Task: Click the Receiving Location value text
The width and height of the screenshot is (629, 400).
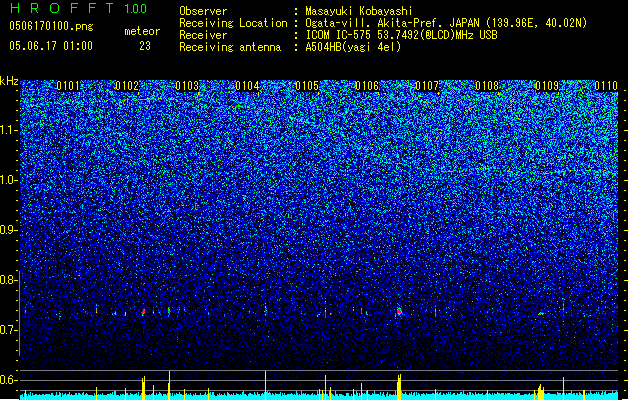Action: coord(446,23)
